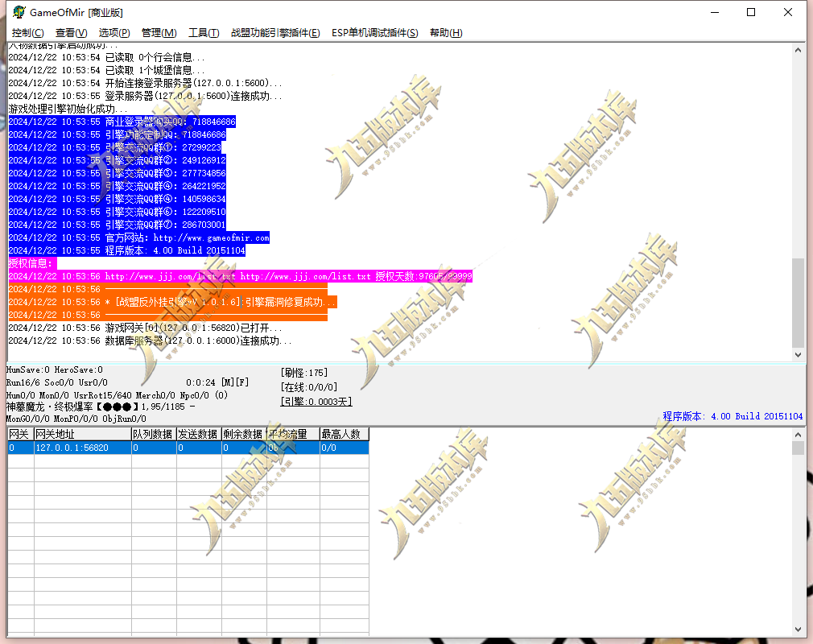
Task: Click the log line 登录服务器(127.0.0.1:5600)连接成功
Action: (145, 96)
